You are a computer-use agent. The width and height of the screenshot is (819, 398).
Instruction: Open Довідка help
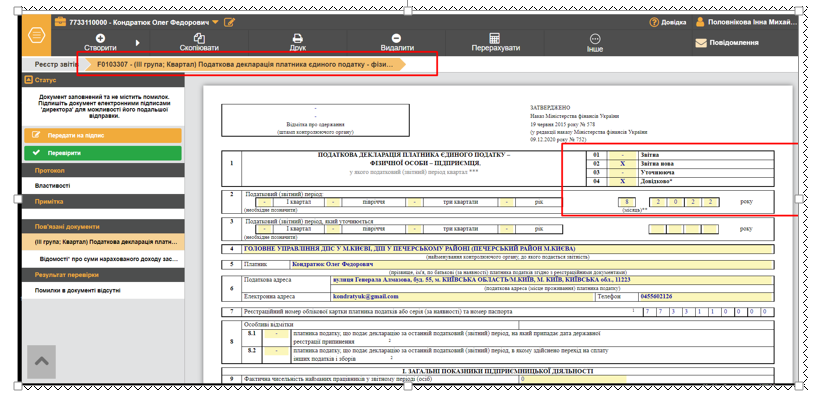click(668, 22)
